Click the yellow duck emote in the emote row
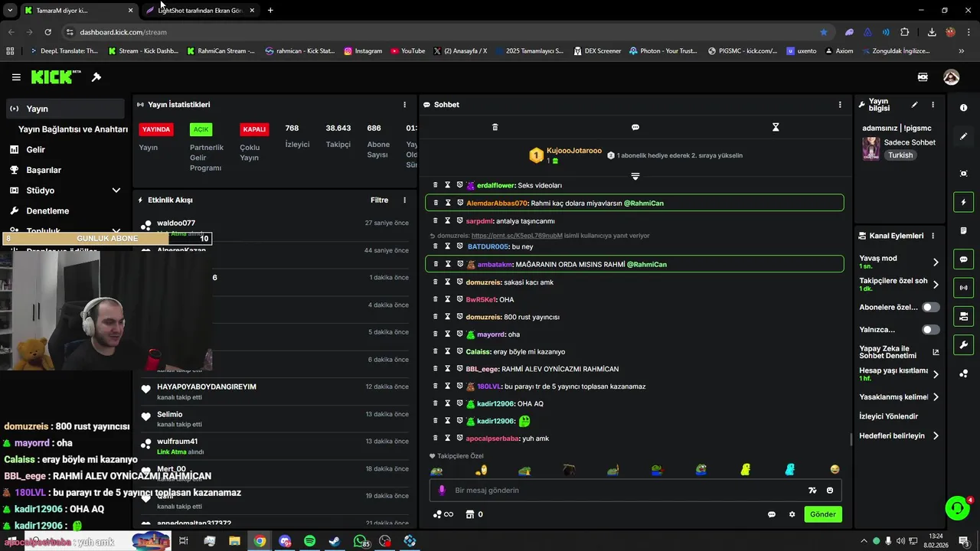Viewport: 980px width, 551px height. (746, 470)
